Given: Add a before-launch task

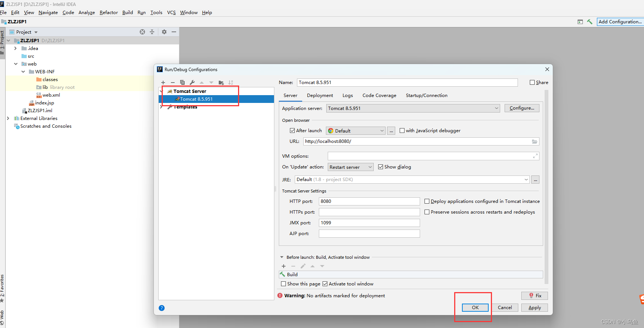Looking at the screenshot, I should 284,266.
